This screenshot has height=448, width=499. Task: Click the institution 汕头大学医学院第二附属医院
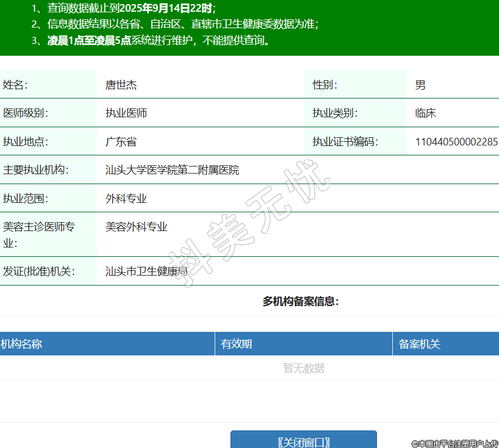click(172, 170)
